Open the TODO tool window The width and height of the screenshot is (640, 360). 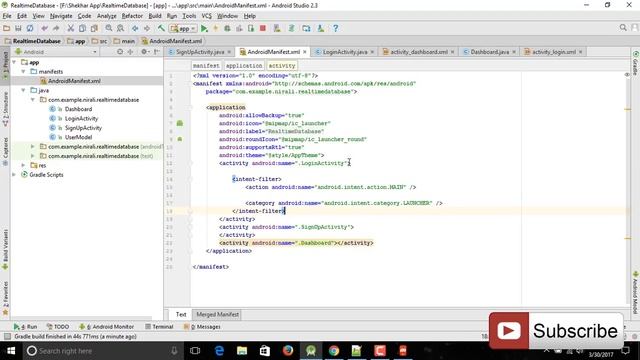click(58, 327)
